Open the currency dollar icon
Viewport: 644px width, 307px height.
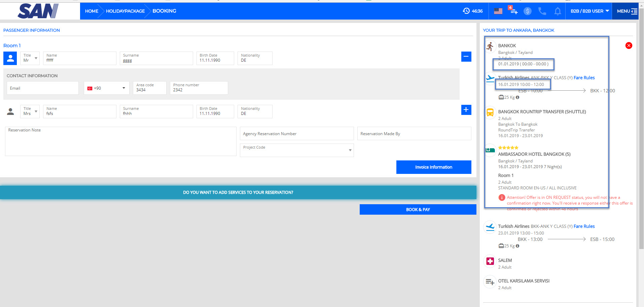(x=527, y=11)
